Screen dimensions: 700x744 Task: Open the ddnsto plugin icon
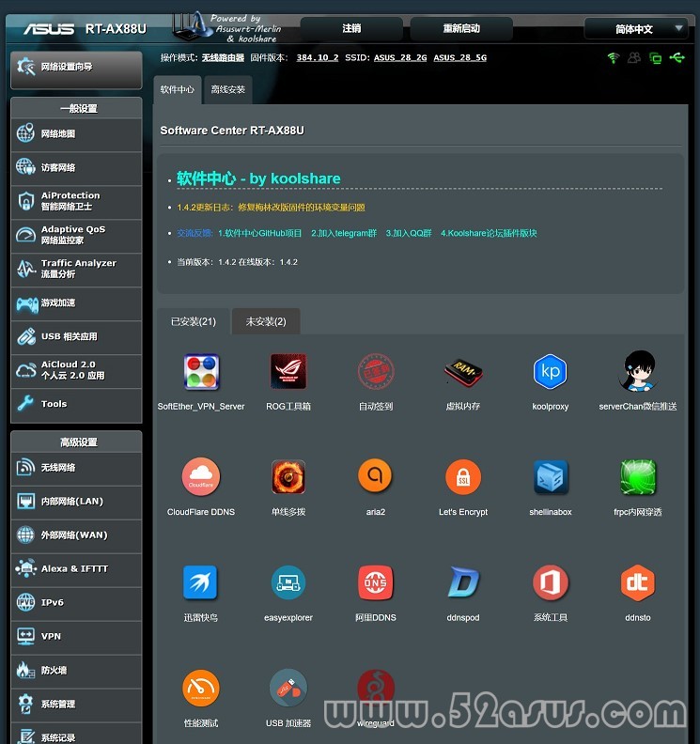tap(638, 582)
